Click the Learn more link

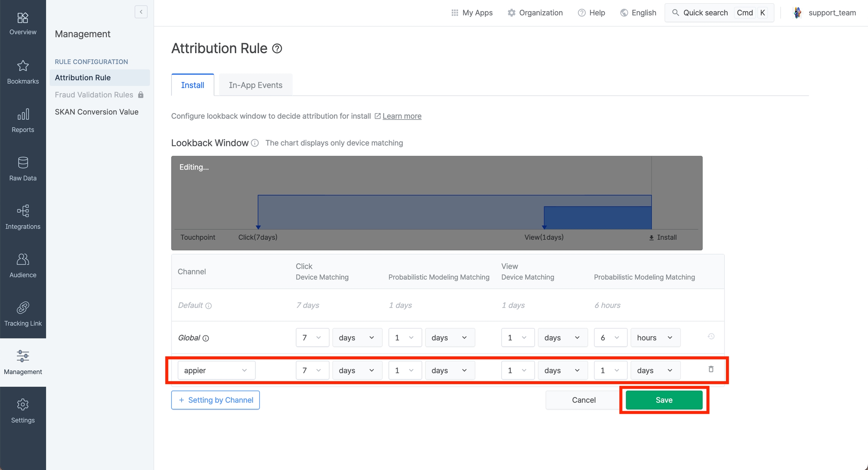tap(402, 116)
